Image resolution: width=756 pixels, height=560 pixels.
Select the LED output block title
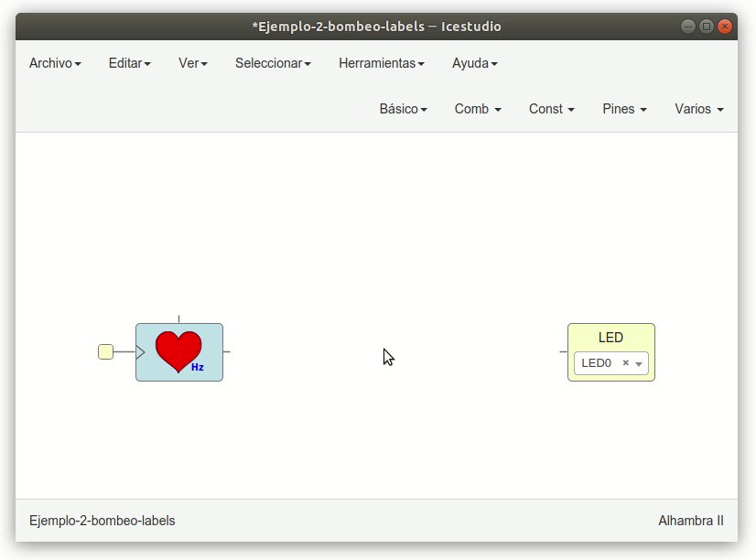(610, 338)
